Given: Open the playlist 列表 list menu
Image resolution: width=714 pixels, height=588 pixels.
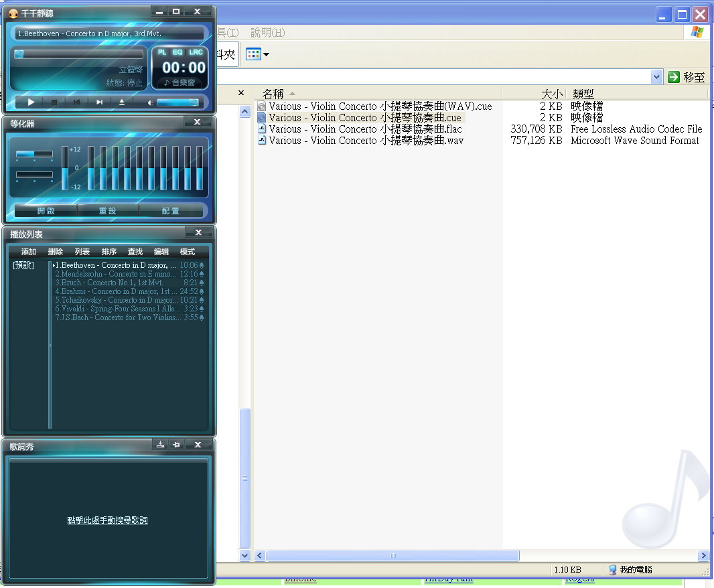Looking at the screenshot, I should [x=82, y=252].
